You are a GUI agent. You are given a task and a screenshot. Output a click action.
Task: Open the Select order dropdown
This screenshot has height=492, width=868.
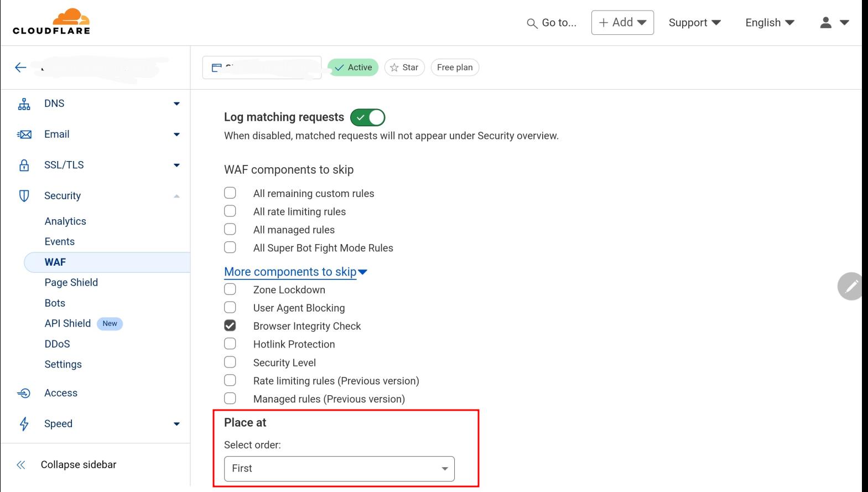pyautogui.click(x=339, y=469)
